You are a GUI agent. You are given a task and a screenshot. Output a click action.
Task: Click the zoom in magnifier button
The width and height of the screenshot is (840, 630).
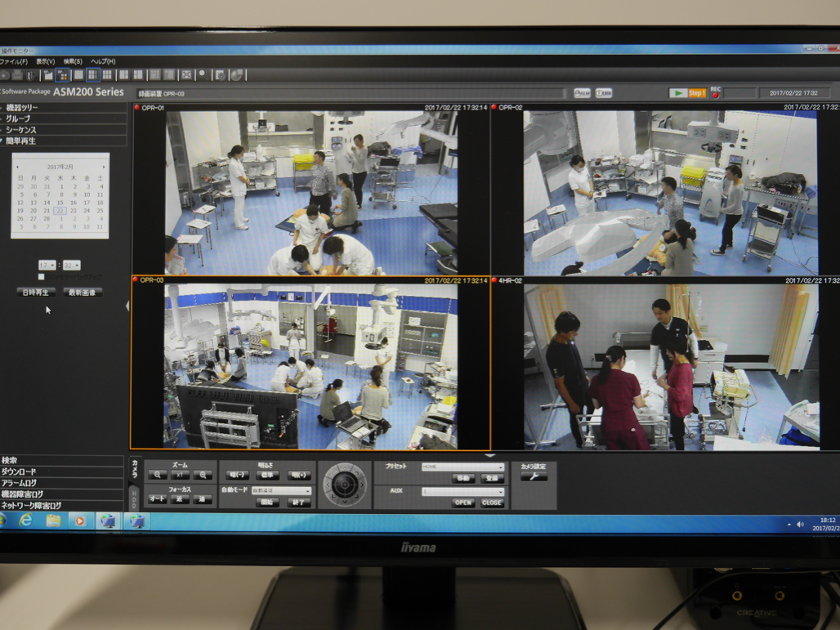click(x=202, y=475)
